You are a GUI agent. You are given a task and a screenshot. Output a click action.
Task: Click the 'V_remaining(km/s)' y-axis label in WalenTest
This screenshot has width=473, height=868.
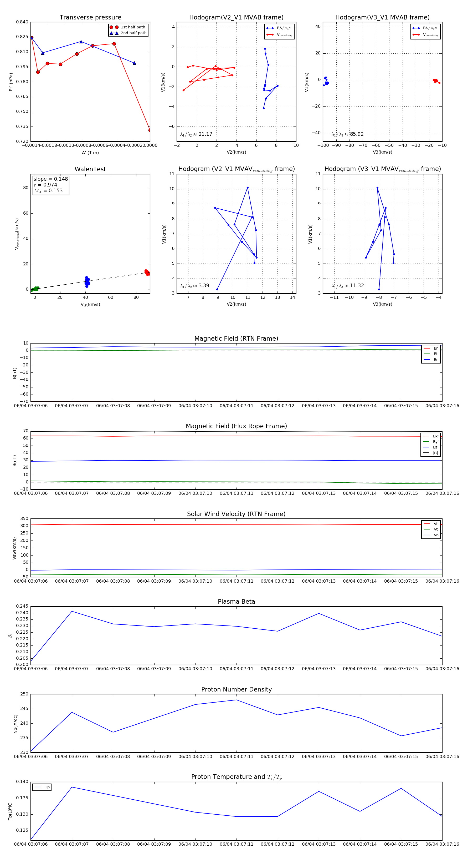(17, 234)
